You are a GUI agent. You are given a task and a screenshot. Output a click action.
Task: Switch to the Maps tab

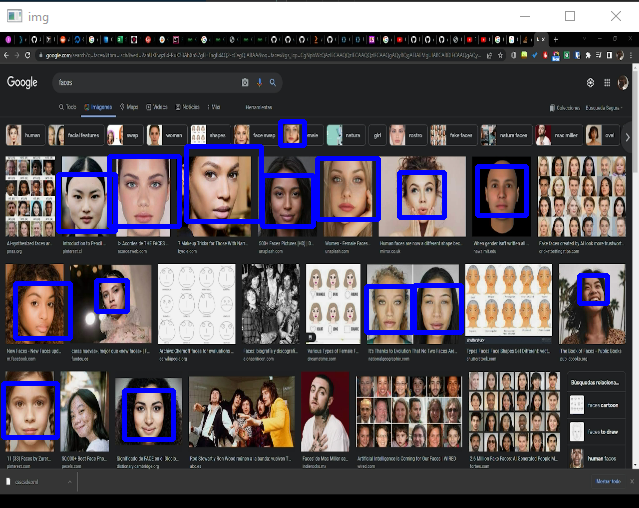[x=129, y=107]
